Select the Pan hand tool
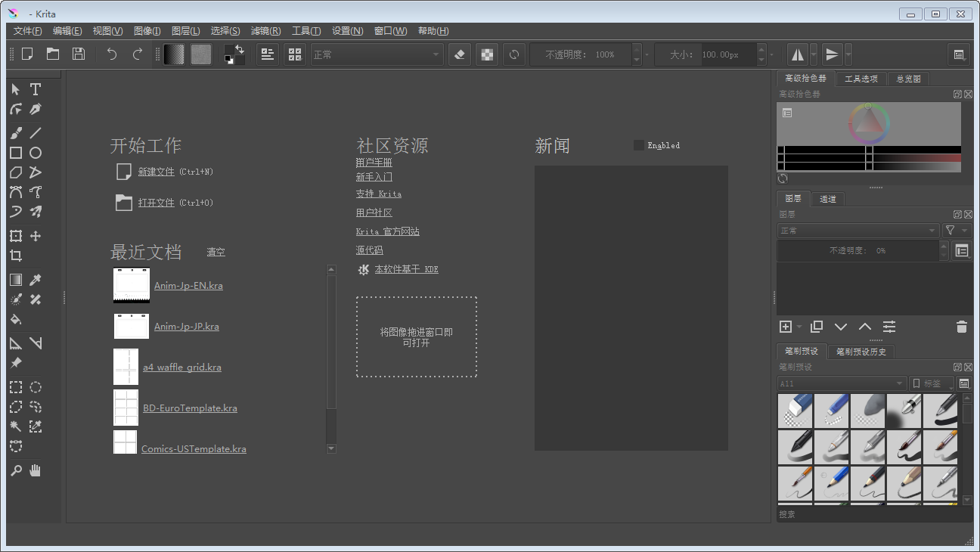980x552 pixels. click(36, 470)
